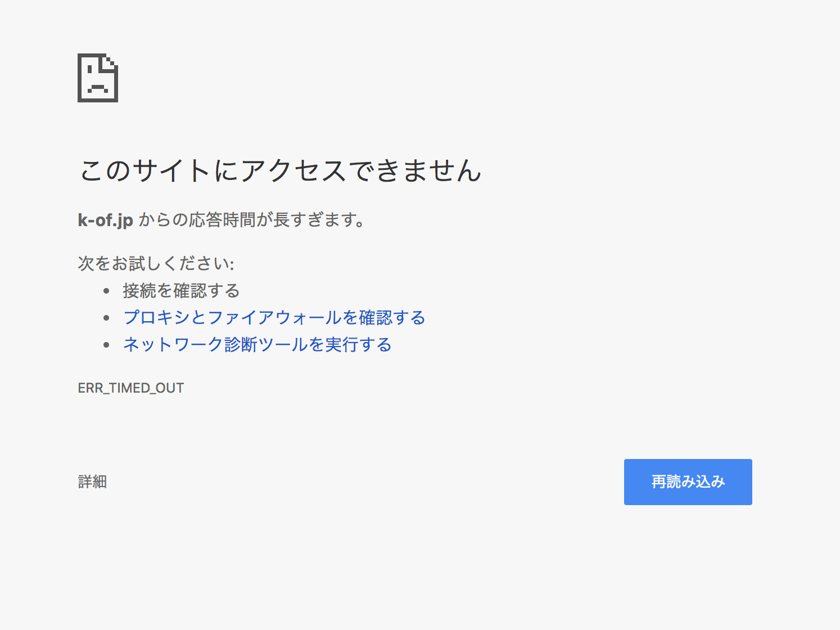Click the sad page error icon
840x630 pixels.
click(97, 78)
